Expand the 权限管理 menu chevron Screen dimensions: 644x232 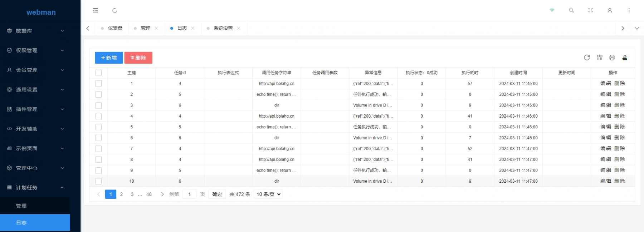click(62, 50)
